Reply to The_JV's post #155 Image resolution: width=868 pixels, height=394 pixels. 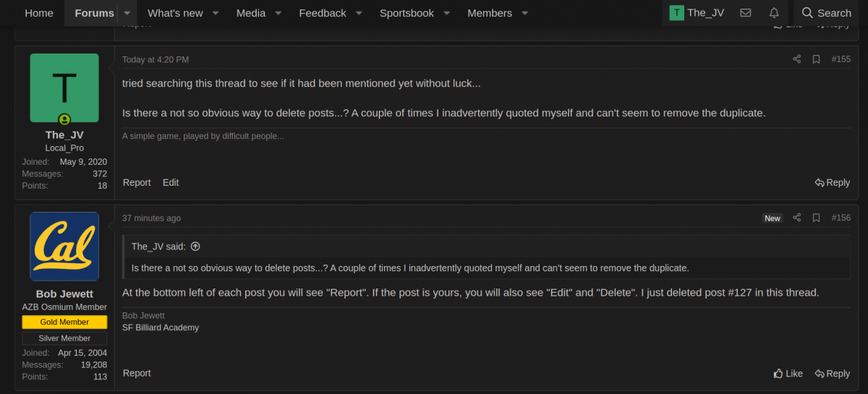(x=832, y=183)
